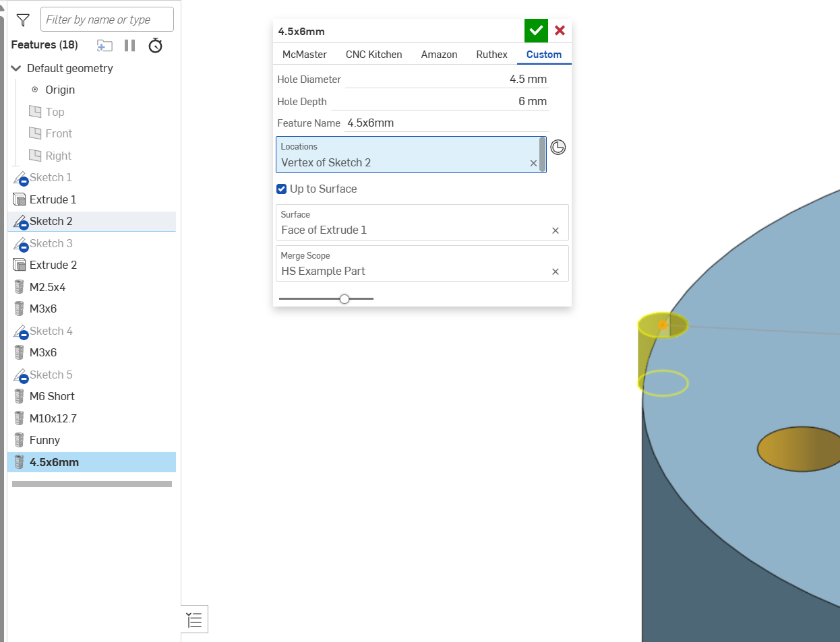Clear the HS Example Part merge scope
The height and width of the screenshot is (642, 840).
(x=556, y=271)
